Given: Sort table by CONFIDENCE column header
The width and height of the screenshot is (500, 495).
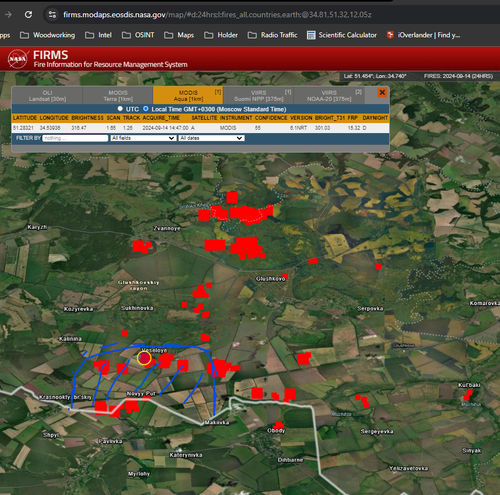Looking at the screenshot, I should [x=271, y=118].
